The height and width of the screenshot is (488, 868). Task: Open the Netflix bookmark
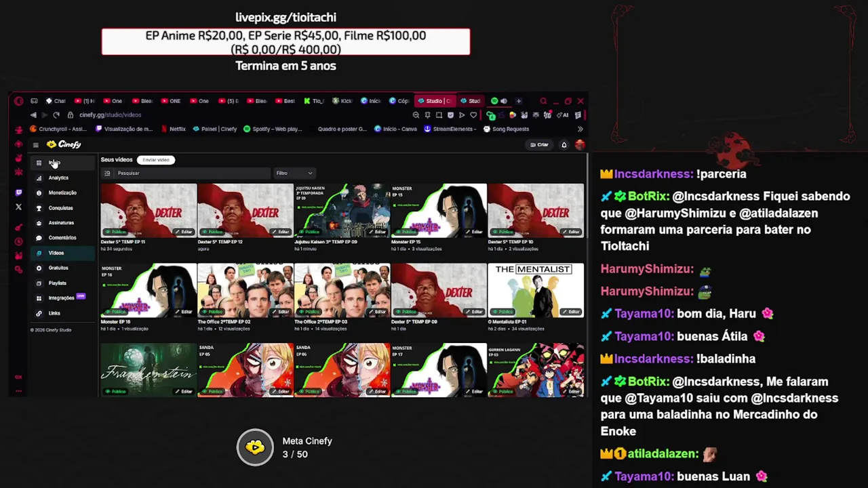pos(173,129)
